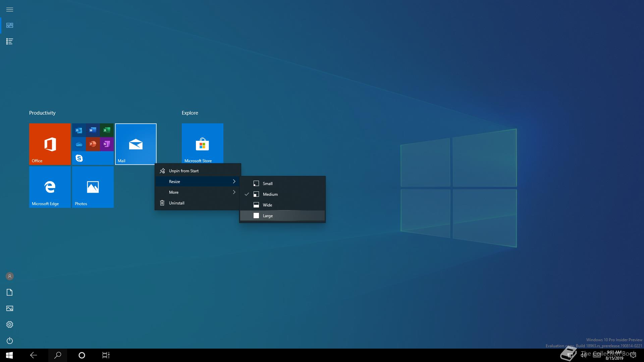Open Task View on taskbar
The image size is (644, 362).
[106, 355]
